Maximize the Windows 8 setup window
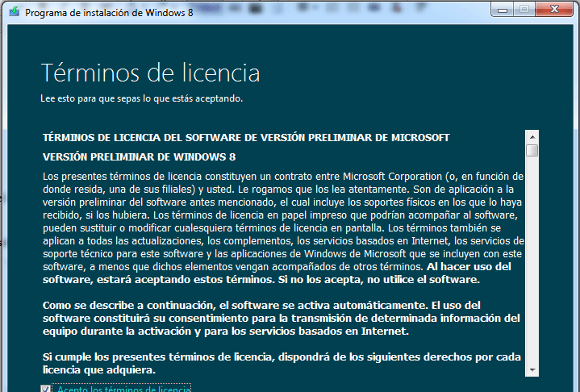The width and height of the screenshot is (580, 392). pyautogui.click(x=524, y=10)
